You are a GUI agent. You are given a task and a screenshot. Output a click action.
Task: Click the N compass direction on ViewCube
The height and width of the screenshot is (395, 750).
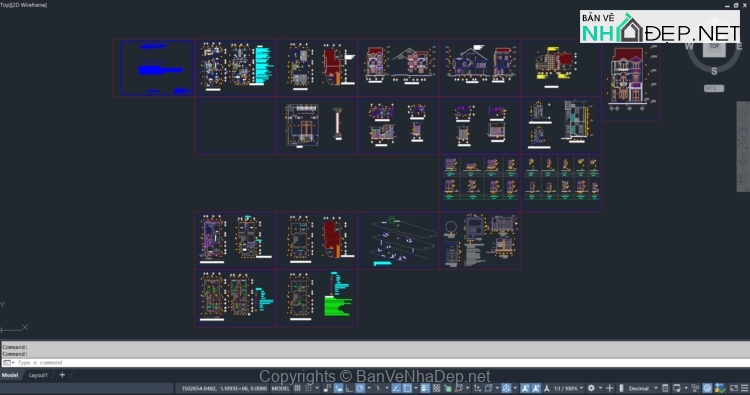[x=714, y=20]
